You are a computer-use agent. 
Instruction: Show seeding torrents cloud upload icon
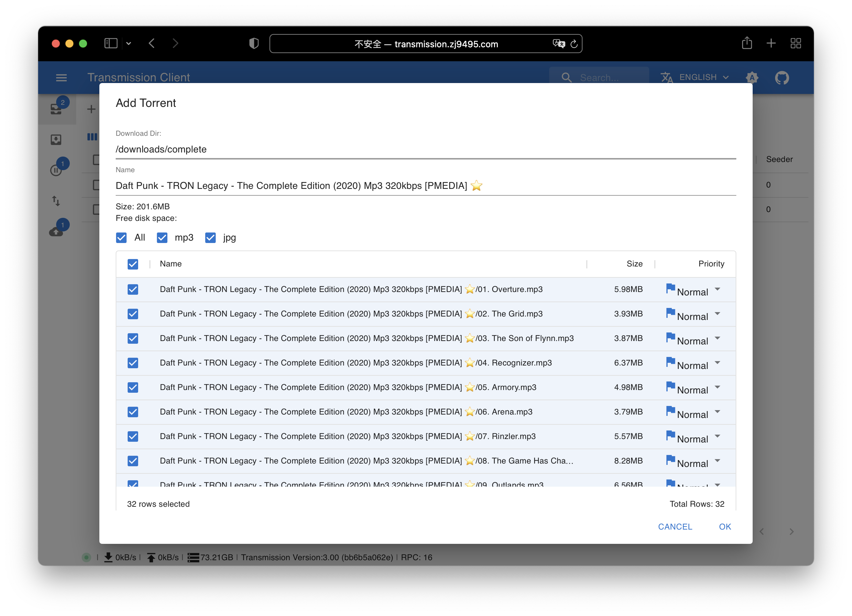coord(56,231)
